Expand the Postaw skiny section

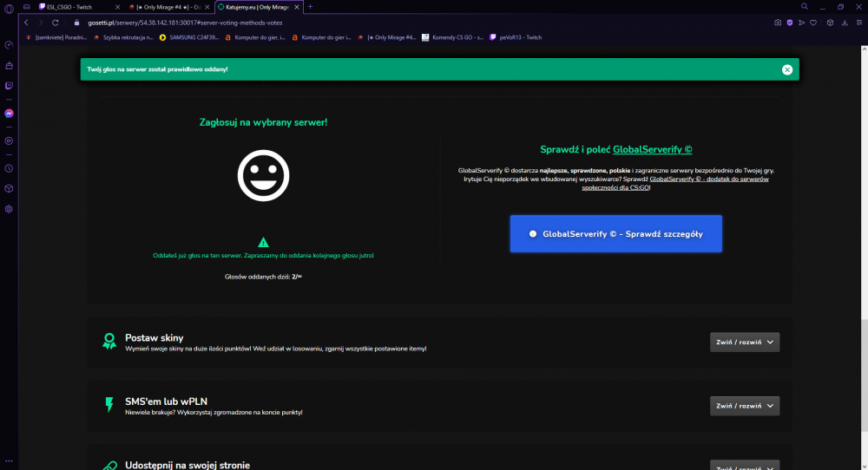click(745, 343)
